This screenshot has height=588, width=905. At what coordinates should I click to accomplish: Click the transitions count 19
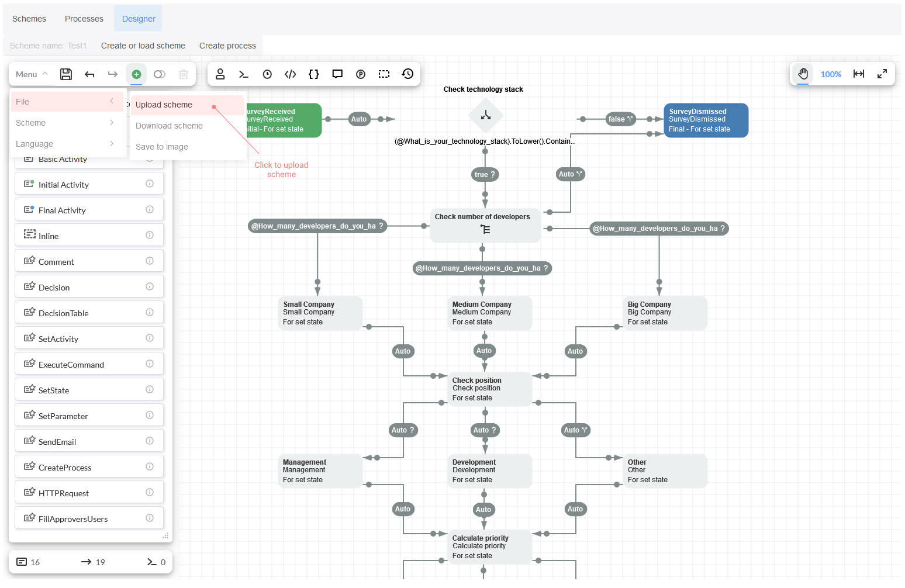pyautogui.click(x=93, y=562)
